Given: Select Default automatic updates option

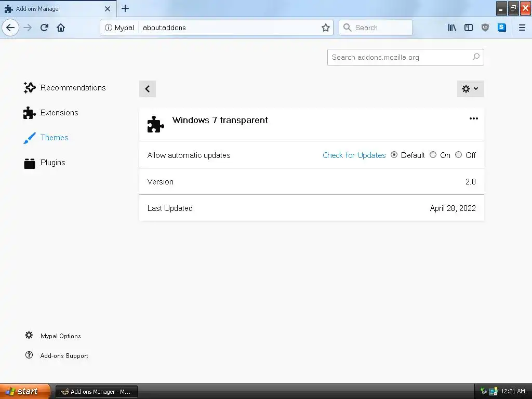Looking at the screenshot, I should (x=394, y=155).
